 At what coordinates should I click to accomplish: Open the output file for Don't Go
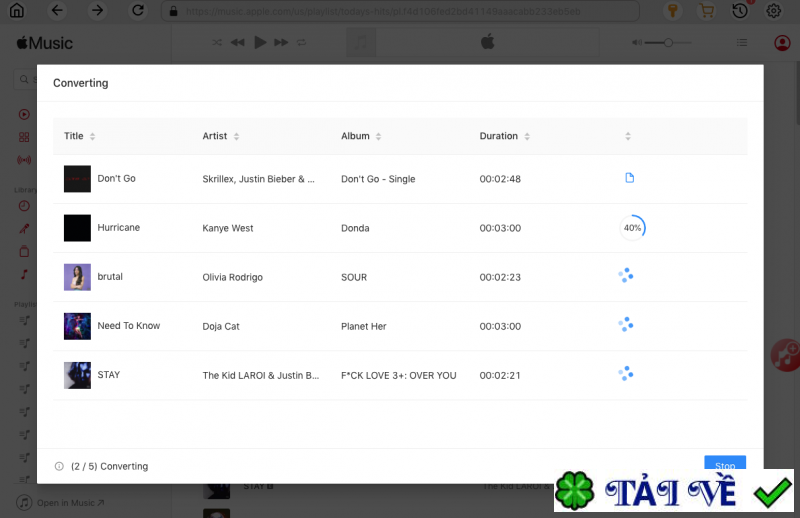(630, 178)
